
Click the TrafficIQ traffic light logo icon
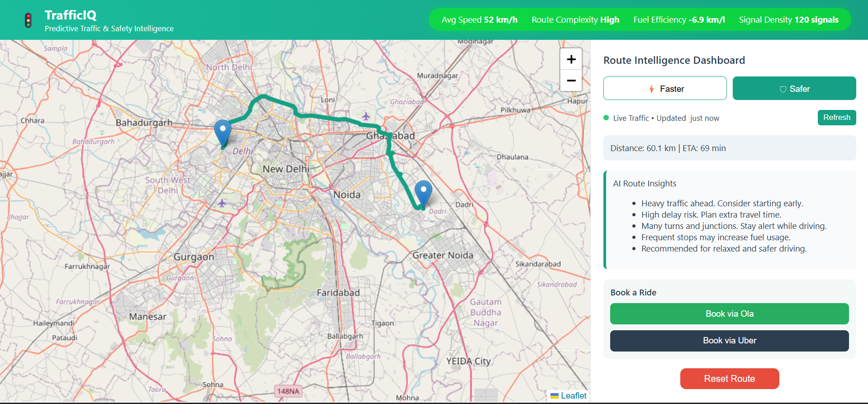28,21
